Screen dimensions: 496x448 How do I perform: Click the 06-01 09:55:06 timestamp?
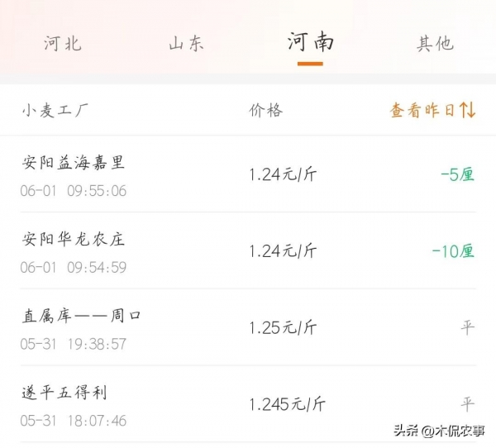74,191
